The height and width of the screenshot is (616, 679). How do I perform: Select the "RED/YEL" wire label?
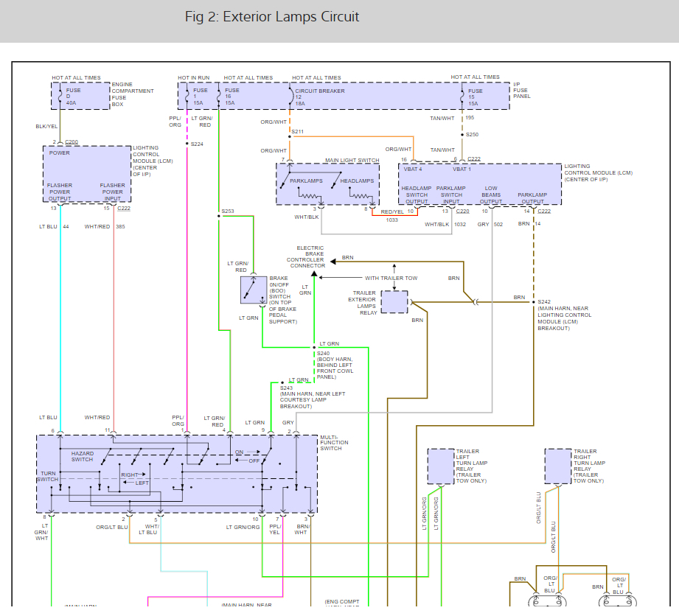[392, 211]
